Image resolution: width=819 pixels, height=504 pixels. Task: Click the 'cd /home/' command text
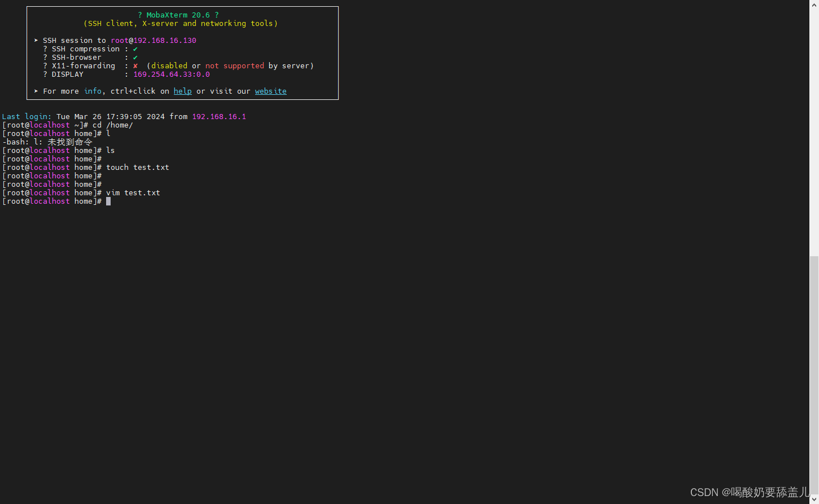pos(113,125)
